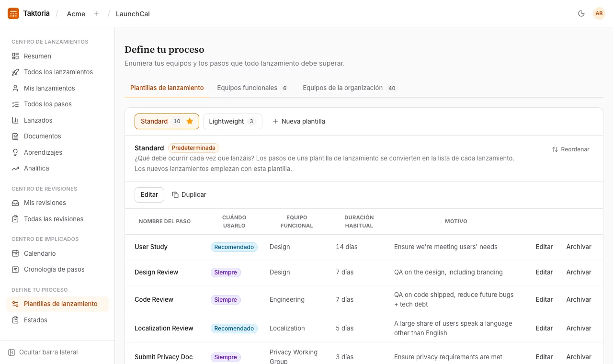Select Plantillas de lanzamiento in sidebar

[57, 304]
